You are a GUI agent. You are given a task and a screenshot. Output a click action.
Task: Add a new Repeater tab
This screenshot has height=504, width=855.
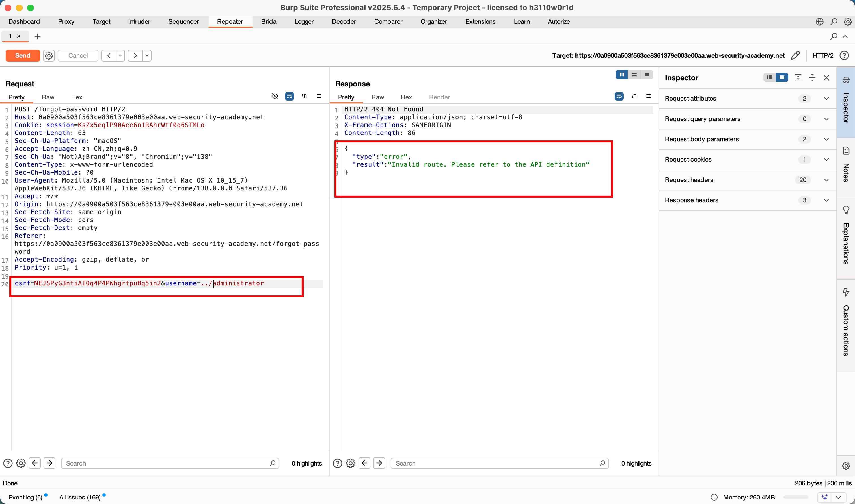[38, 36]
